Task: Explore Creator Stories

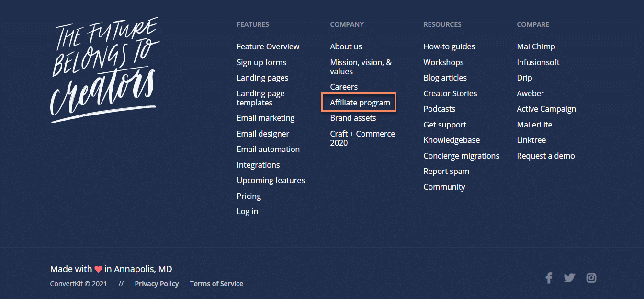Action: [450, 93]
